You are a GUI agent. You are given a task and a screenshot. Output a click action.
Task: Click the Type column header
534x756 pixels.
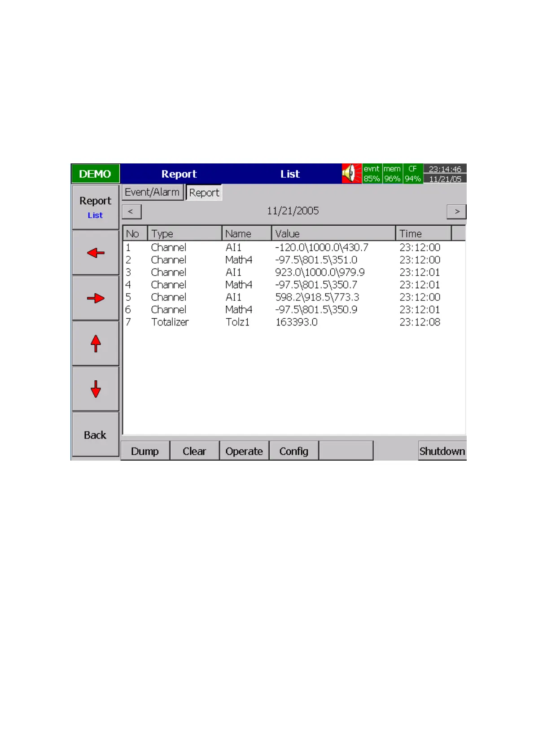[x=184, y=233]
